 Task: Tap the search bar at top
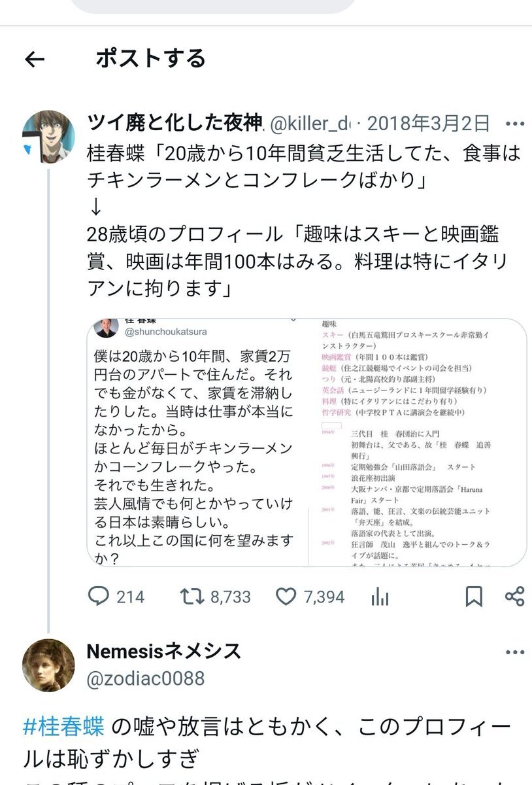[x=212, y=5]
